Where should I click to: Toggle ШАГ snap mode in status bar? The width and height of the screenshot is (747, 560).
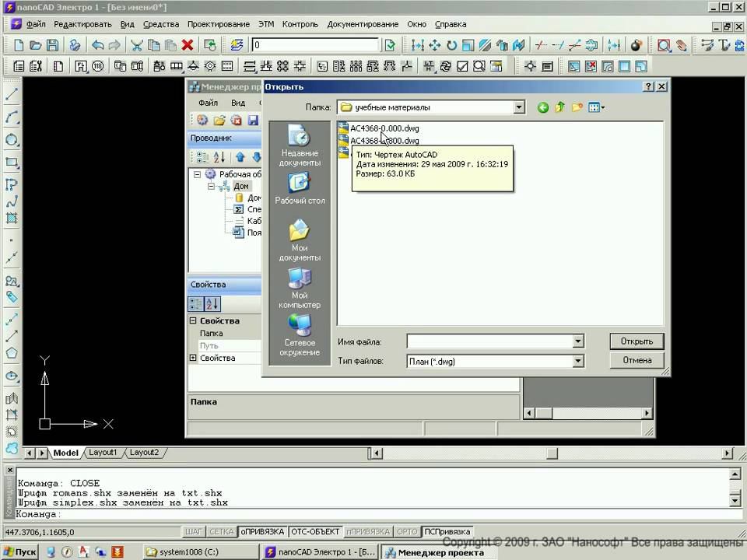[193, 531]
